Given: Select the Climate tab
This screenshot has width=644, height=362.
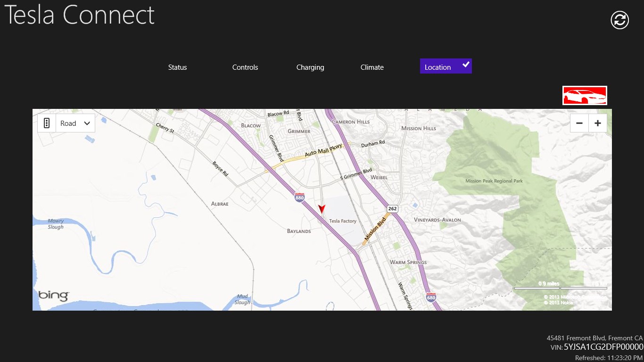Looking at the screenshot, I should coord(372,67).
